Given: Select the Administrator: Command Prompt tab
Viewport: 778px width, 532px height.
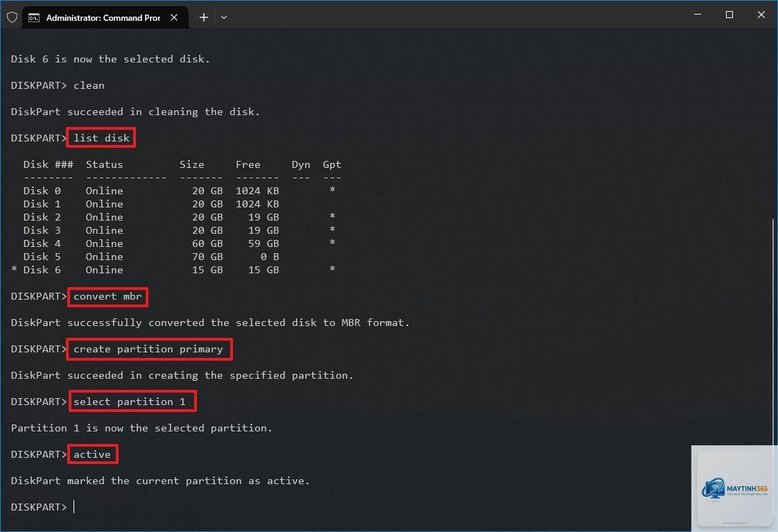Looking at the screenshot, I should [105, 18].
